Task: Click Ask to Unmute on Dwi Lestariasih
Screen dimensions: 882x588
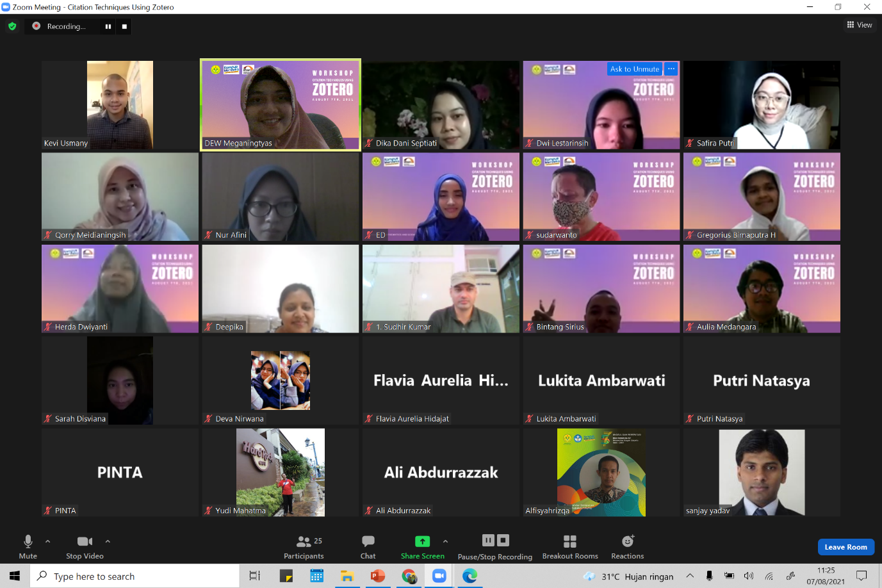Action: [x=635, y=69]
